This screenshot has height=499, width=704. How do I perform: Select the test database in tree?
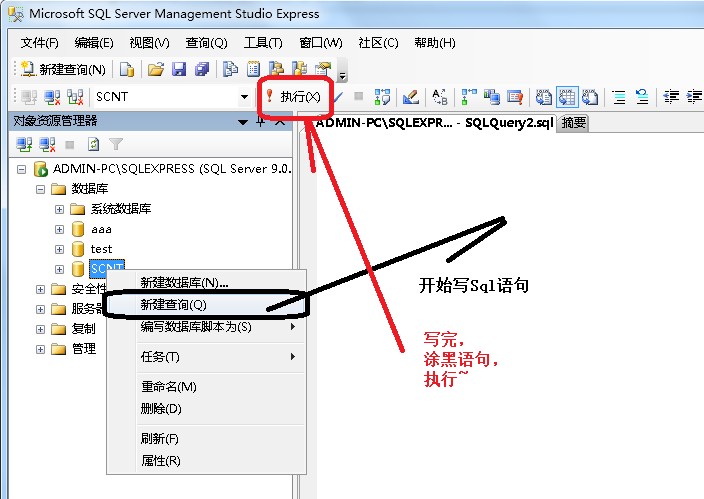pos(101,249)
